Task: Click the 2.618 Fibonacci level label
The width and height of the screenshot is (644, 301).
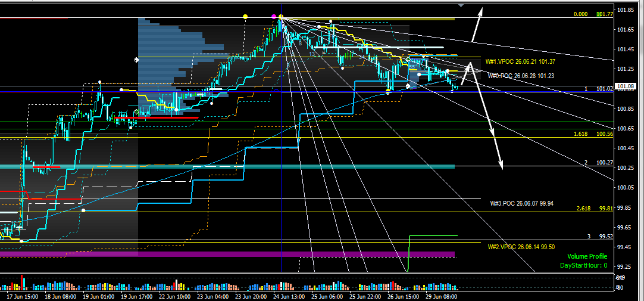Action: click(584, 209)
